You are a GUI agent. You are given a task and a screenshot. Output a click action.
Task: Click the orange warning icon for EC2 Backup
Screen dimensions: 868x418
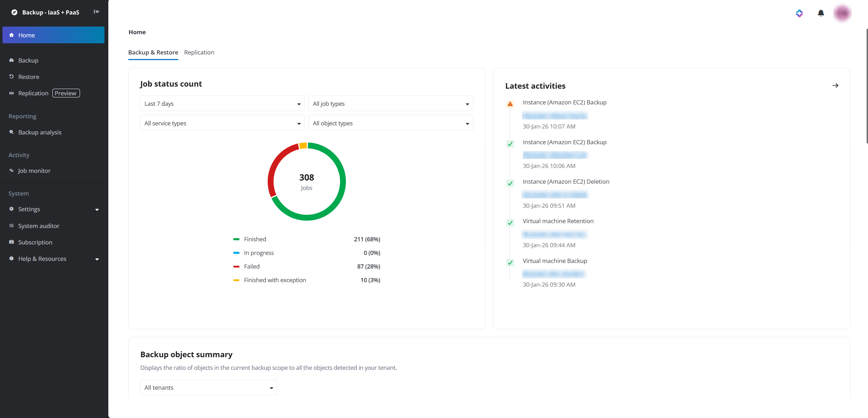(510, 104)
